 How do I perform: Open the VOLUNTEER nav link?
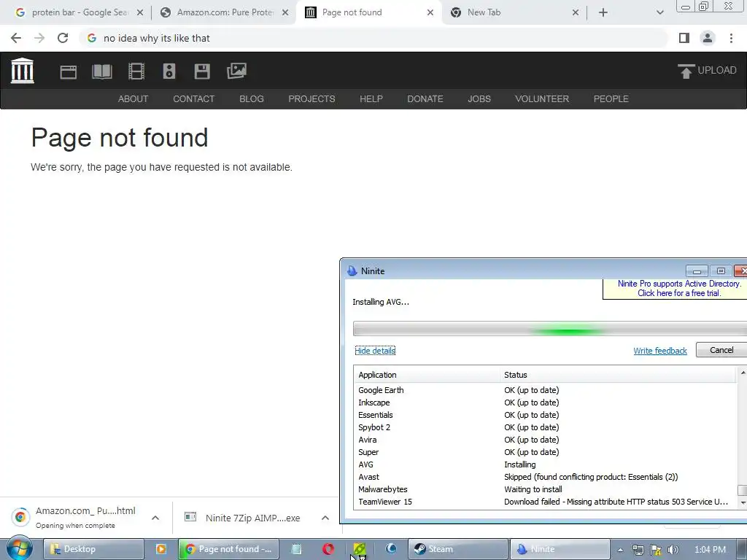(542, 99)
